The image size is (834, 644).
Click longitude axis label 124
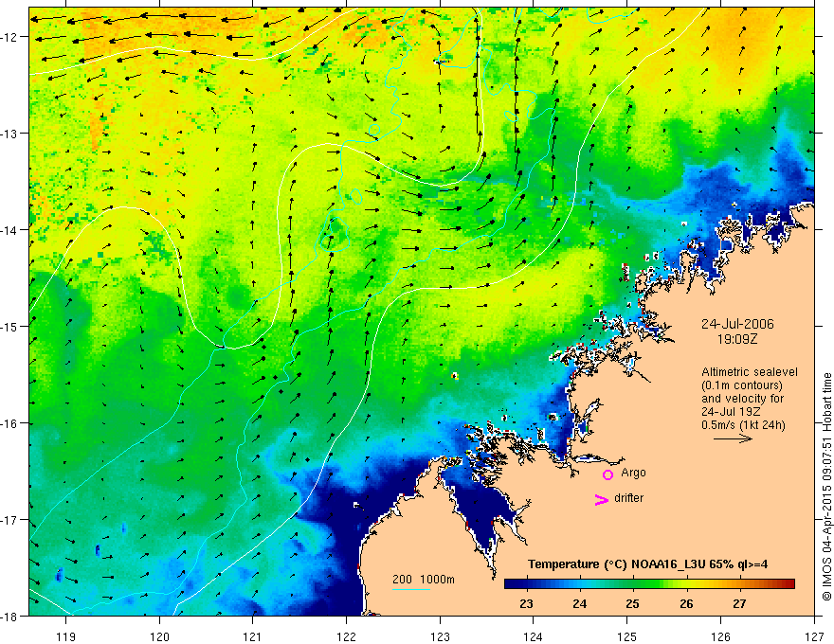(x=534, y=636)
